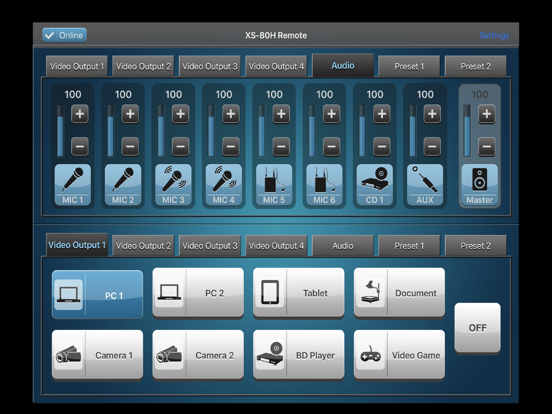Toggle PC 1 as the active source
This screenshot has height=414, width=552.
tap(97, 294)
